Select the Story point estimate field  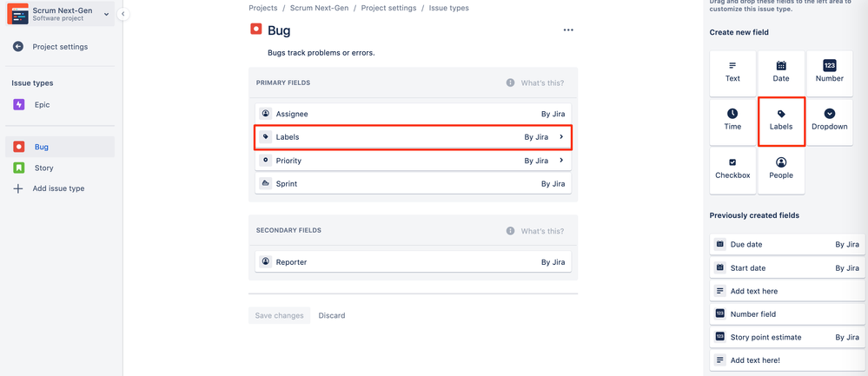click(x=787, y=337)
